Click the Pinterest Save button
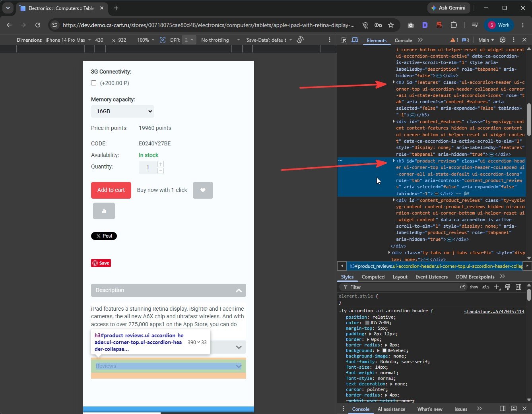532x414 pixels. (101, 263)
